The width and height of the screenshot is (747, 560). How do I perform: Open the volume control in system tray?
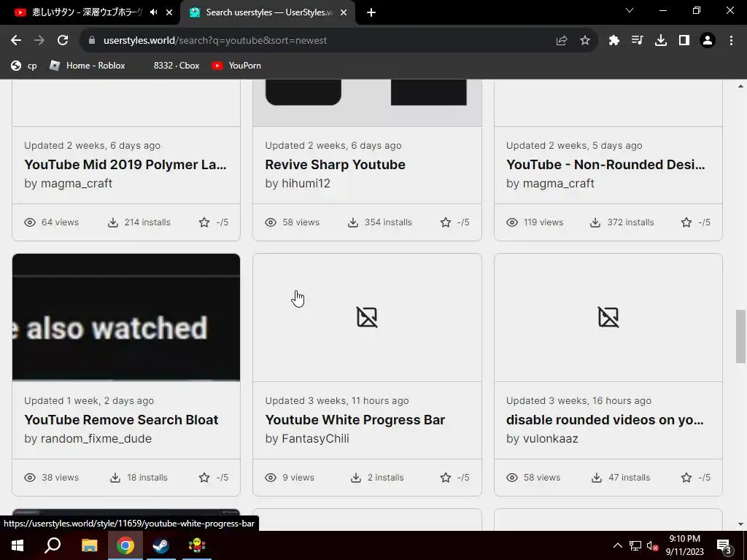(652, 545)
